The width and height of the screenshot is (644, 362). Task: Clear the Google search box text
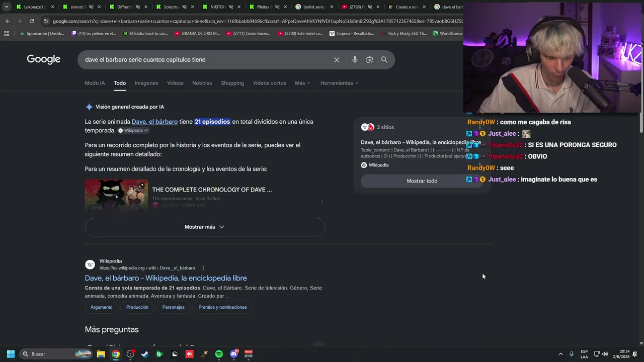337,60
